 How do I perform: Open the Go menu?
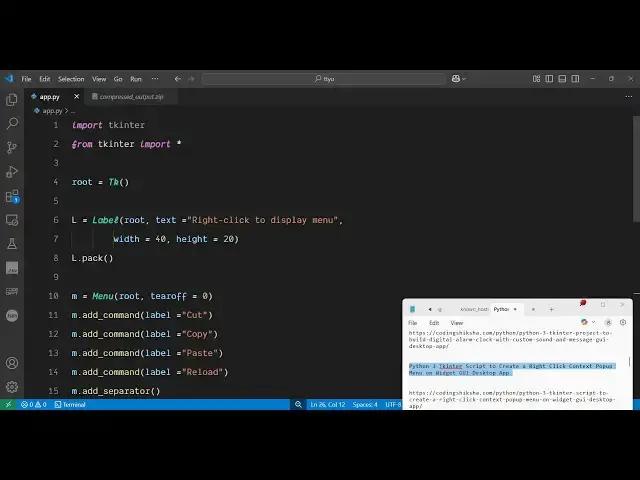118,79
